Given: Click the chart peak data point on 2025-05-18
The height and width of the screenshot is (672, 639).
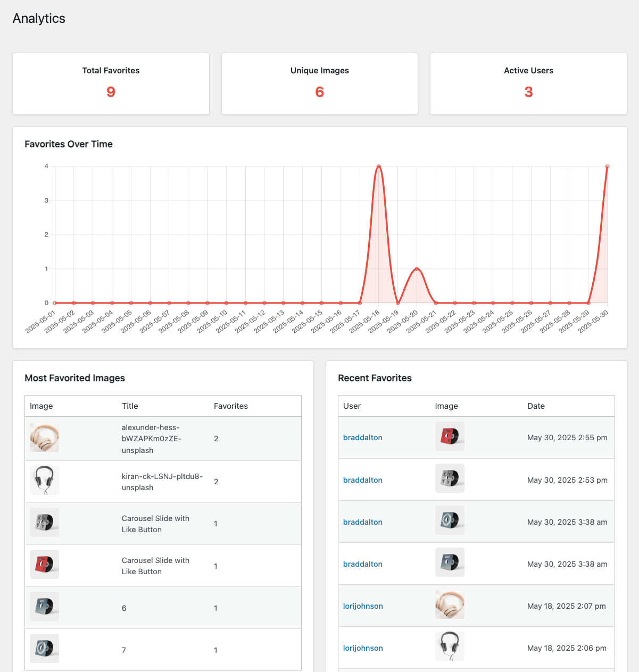Looking at the screenshot, I should pyautogui.click(x=379, y=166).
